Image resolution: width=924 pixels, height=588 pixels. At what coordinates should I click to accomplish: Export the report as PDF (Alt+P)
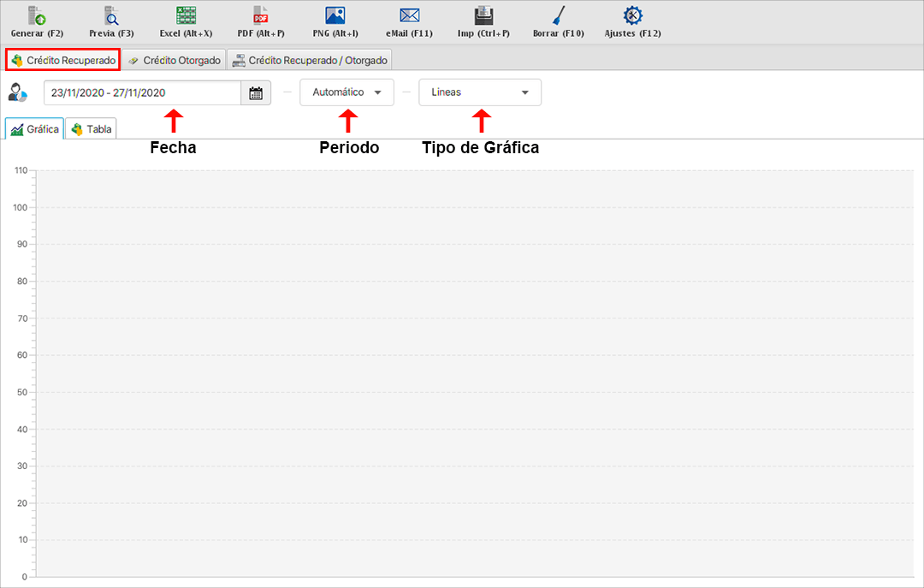tap(260, 15)
